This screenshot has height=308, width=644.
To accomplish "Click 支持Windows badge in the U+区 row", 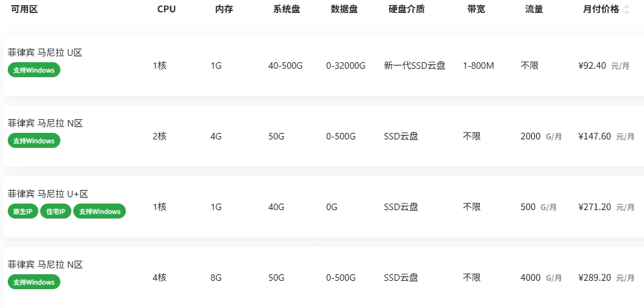I will click(x=99, y=211).
